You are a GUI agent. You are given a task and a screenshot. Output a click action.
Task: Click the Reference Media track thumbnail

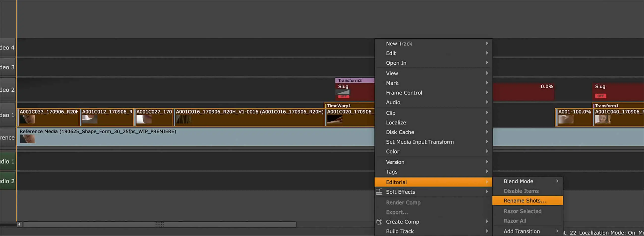tap(27, 139)
